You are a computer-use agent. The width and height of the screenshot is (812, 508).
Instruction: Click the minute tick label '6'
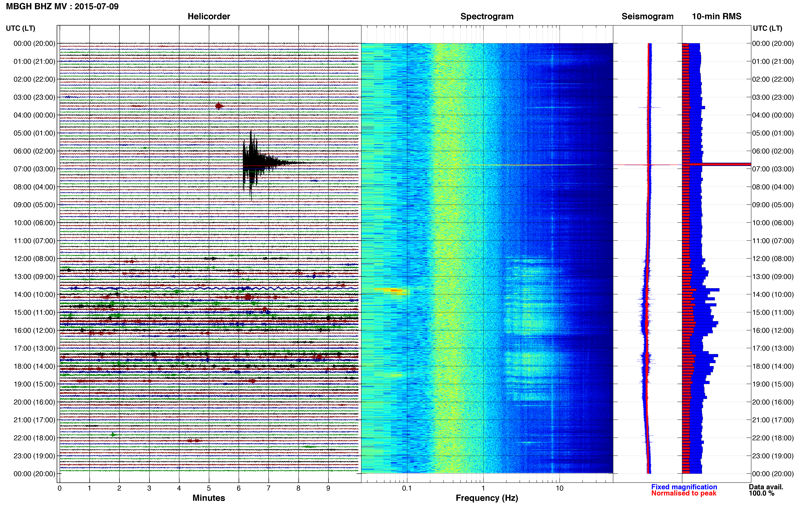click(239, 488)
